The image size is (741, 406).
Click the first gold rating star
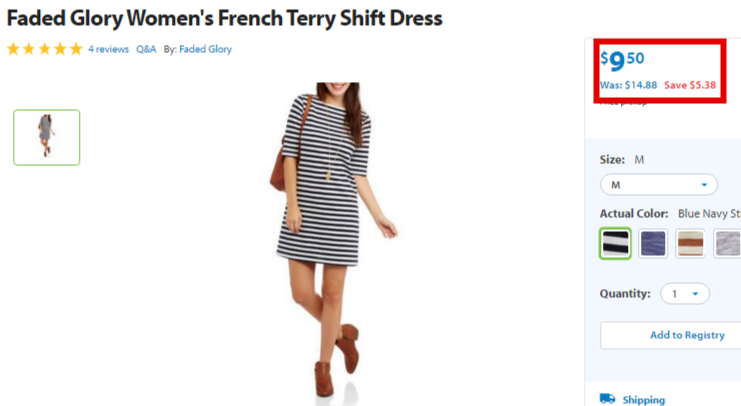13,49
